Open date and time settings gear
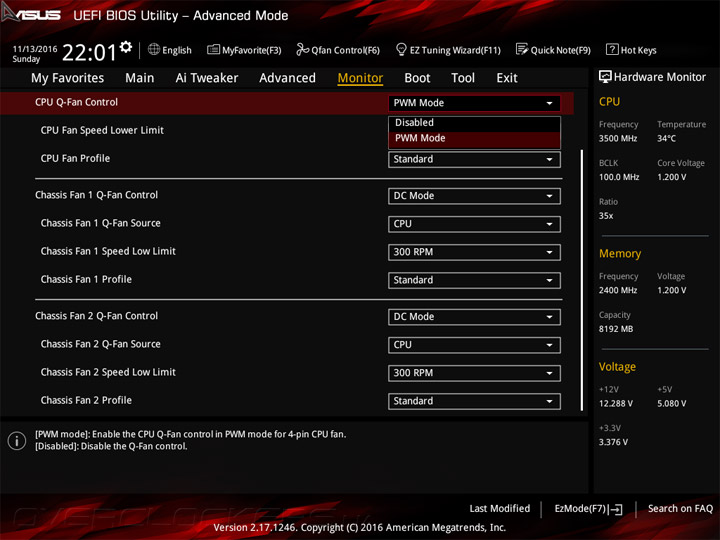The height and width of the screenshot is (540, 720). click(126, 47)
